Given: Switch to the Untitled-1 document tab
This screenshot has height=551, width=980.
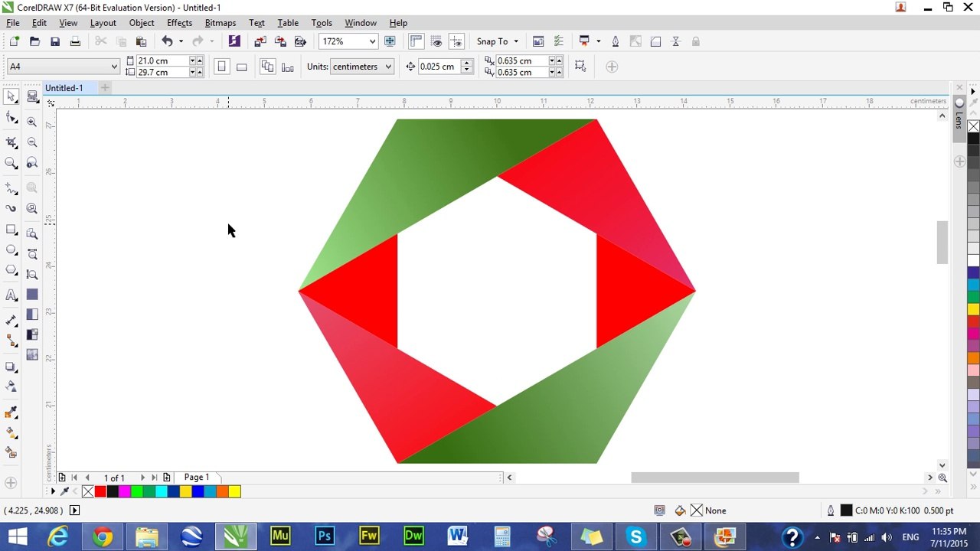Looking at the screenshot, I should pyautogui.click(x=64, y=88).
